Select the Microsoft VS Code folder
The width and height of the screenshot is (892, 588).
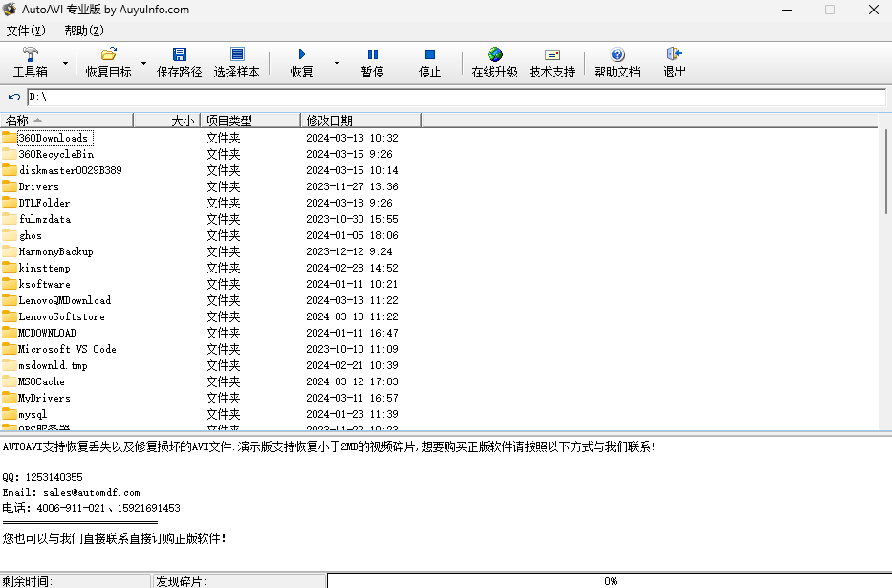coord(67,349)
